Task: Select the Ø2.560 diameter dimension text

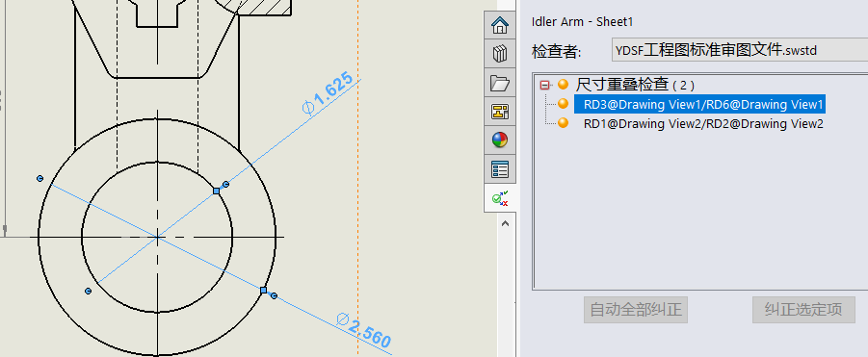Action: pos(364,330)
